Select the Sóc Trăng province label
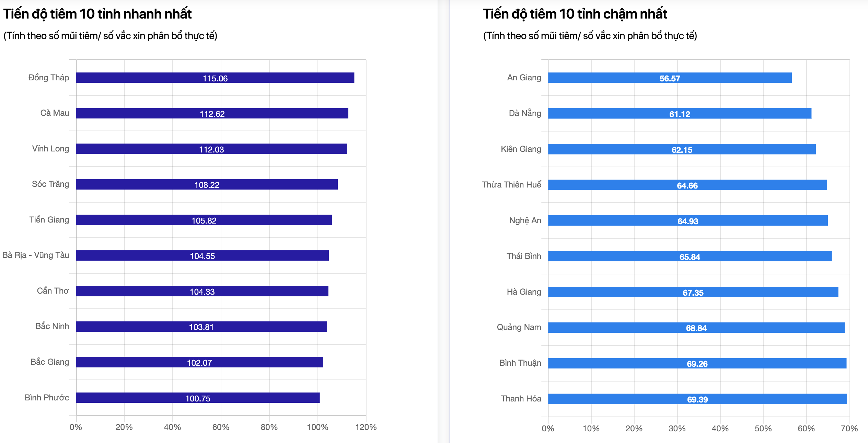 50,184
